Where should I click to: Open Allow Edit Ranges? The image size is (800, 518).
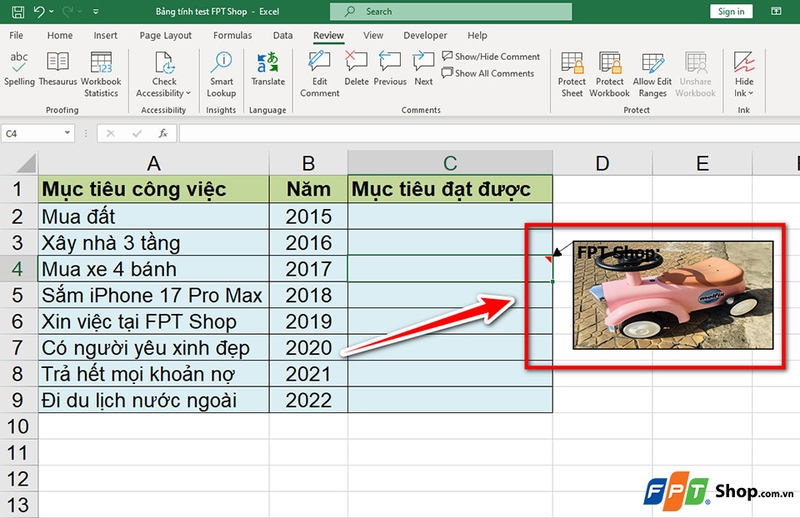652,75
